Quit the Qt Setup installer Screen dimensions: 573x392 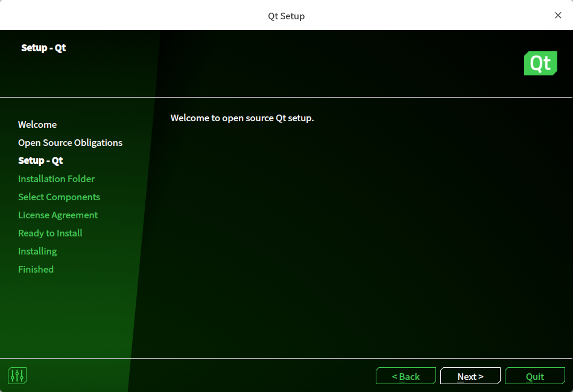coord(535,376)
